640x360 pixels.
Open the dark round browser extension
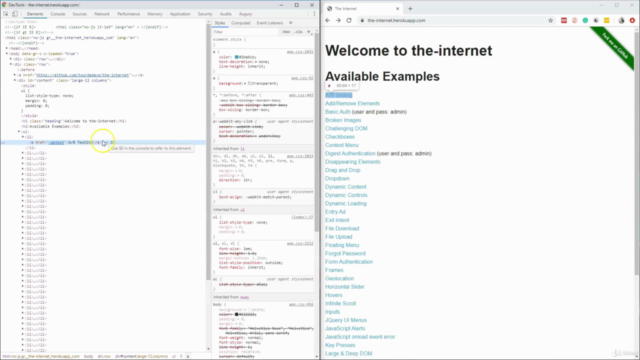pos(596,20)
